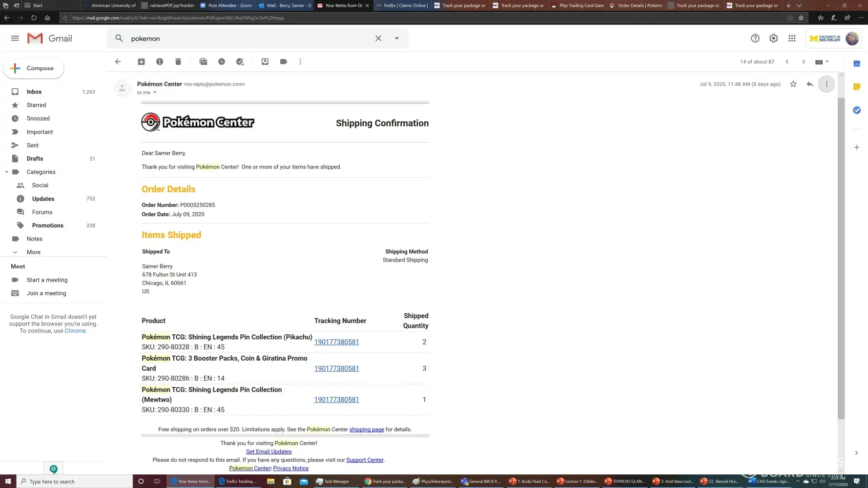
Task: Open the browser tab list dropdown
Action: [x=799, y=5]
